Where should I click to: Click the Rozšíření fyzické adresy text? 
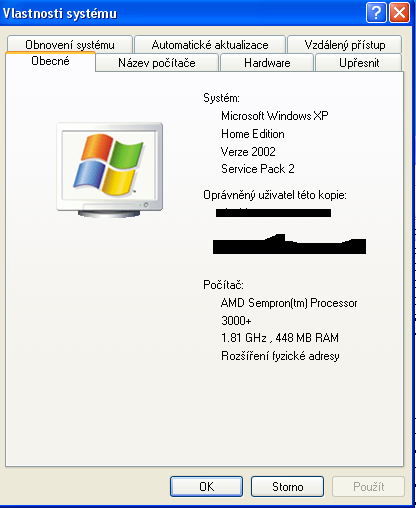click(280, 356)
